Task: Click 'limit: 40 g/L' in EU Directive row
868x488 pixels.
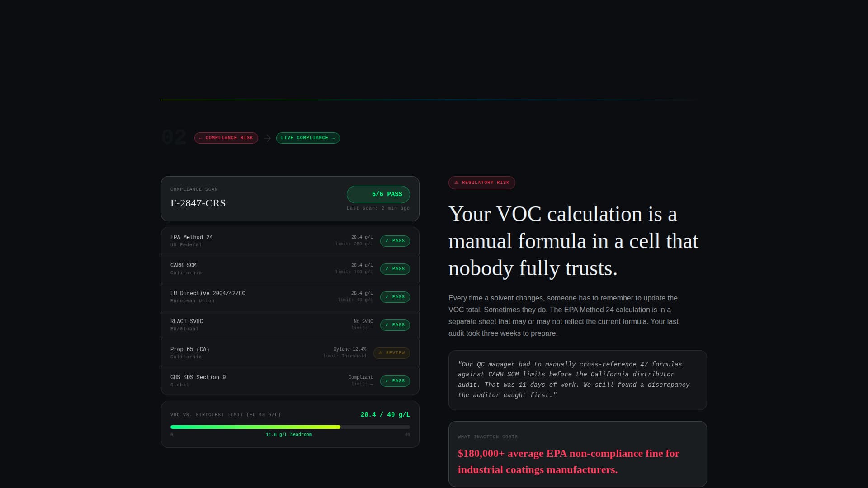Action: pyautogui.click(x=355, y=300)
